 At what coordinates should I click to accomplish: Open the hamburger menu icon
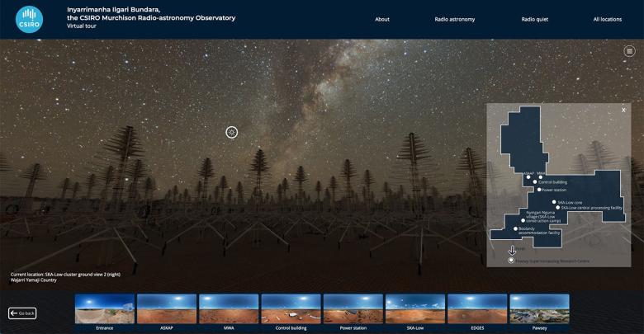click(629, 51)
